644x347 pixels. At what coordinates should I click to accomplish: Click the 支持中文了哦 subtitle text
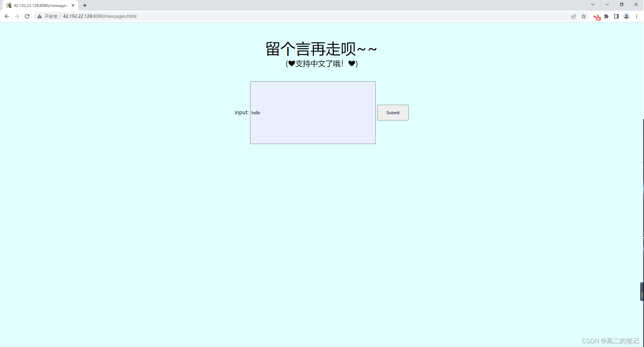pos(322,64)
